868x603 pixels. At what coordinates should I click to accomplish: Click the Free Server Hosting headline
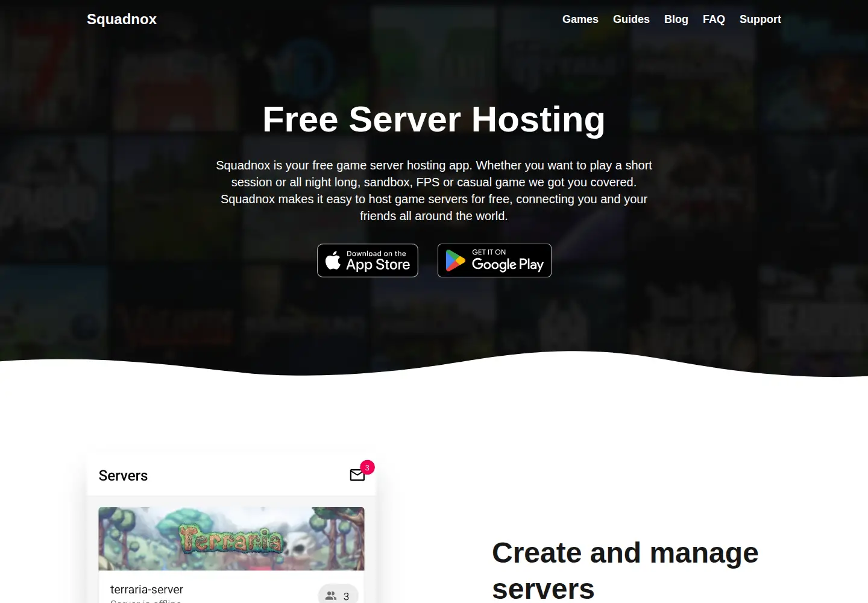tap(434, 119)
